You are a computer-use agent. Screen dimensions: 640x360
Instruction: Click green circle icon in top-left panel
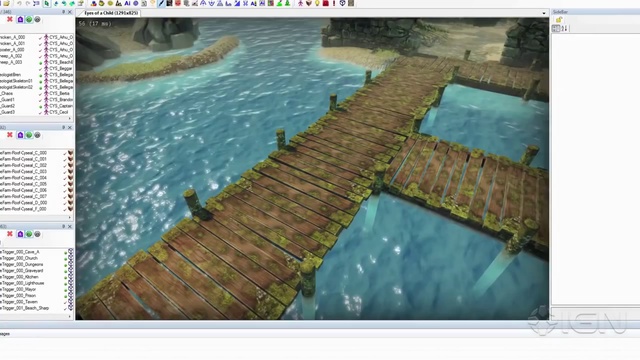click(29, 19)
